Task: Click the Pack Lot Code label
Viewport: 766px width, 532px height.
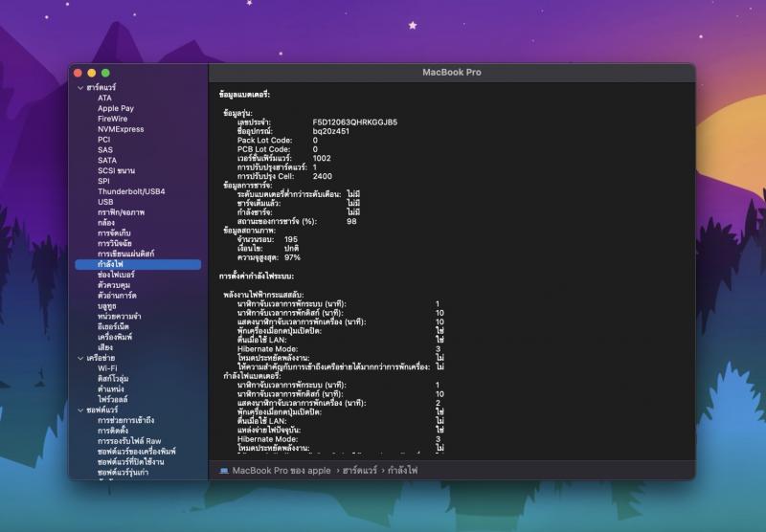Action: pyautogui.click(x=265, y=141)
